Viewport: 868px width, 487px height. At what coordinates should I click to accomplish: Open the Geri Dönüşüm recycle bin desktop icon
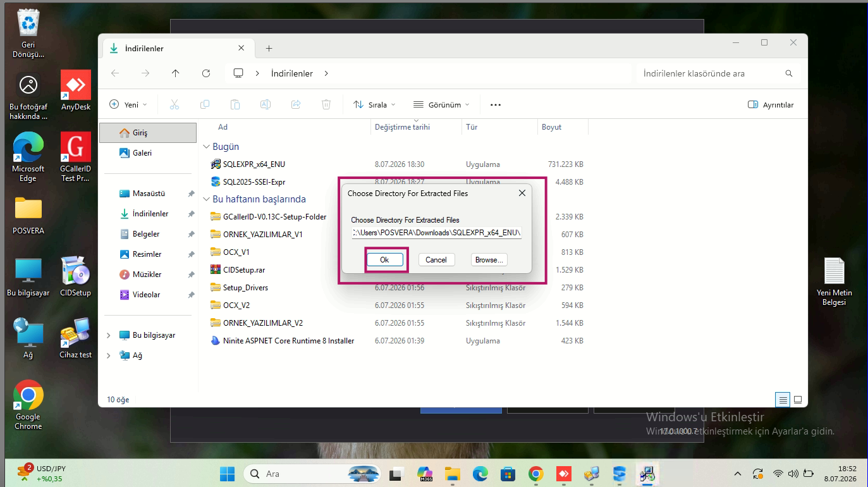tap(28, 34)
